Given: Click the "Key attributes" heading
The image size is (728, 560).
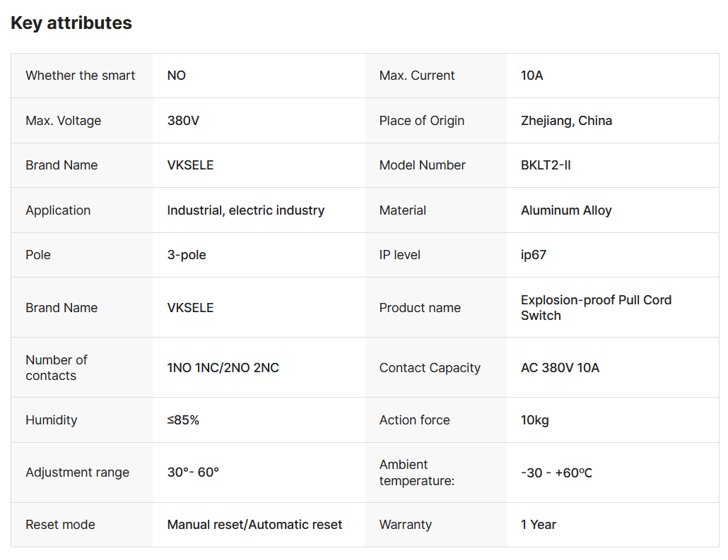Looking at the screenshot, I should coord(71,23).
